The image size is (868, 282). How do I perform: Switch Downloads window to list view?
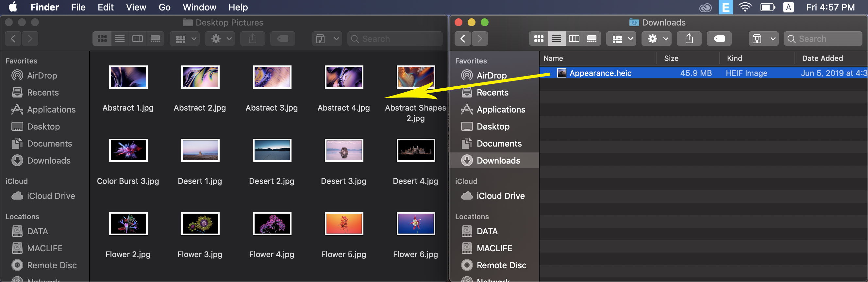click(x=556, y=39)
